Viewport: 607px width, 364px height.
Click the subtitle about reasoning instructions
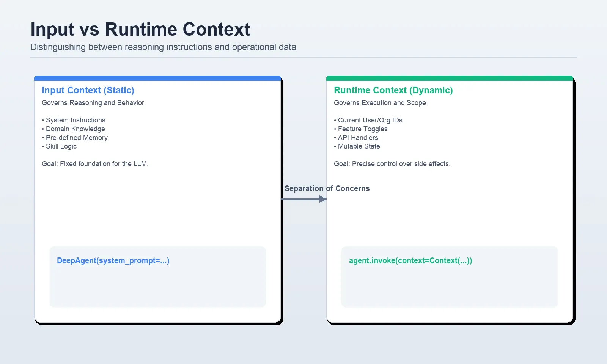(163, 47)
